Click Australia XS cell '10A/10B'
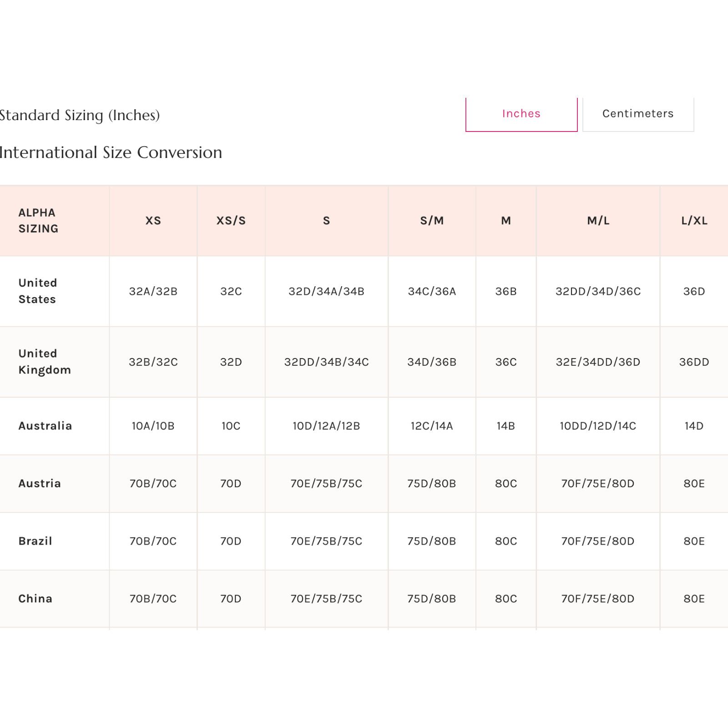The image size is (728, 728). pos(153,426)
